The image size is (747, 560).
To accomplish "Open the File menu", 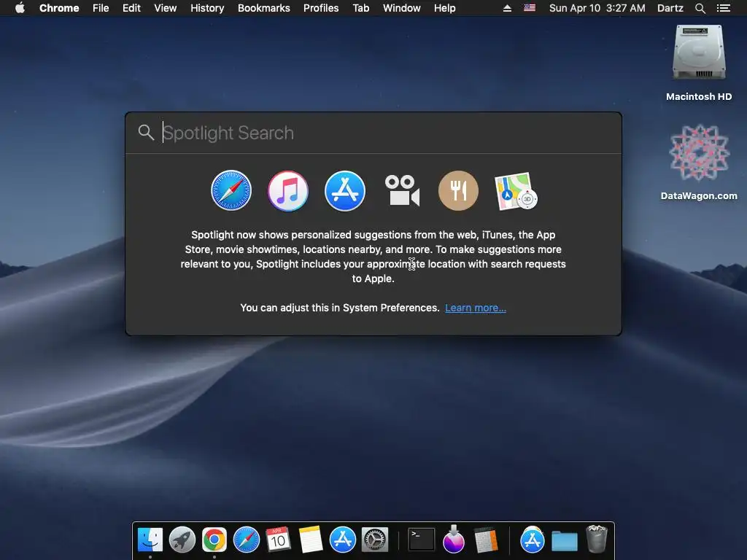I will coord(101,8).
